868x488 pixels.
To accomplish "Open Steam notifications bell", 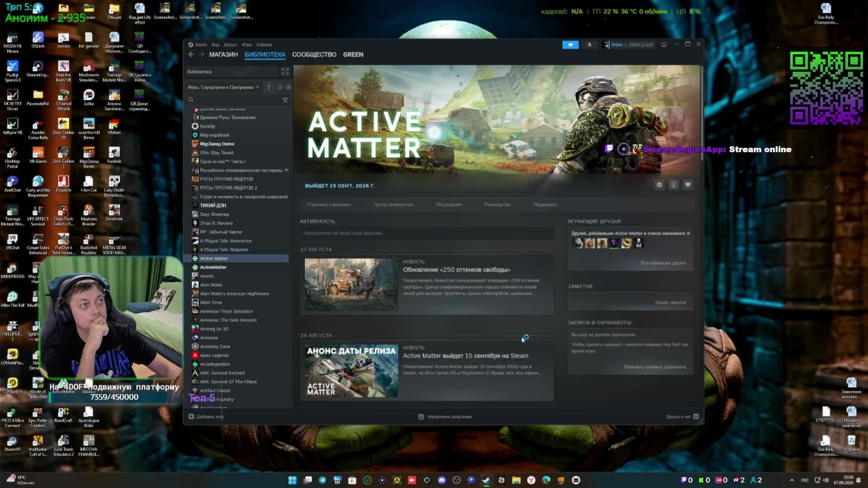I will click(x=590, y=45).
